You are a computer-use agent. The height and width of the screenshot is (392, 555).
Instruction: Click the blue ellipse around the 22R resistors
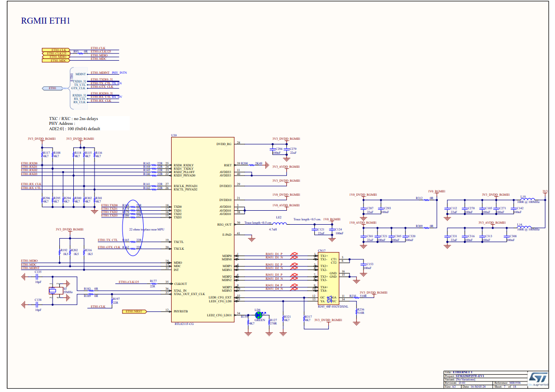pyautogui.click(x=133, y=228)
